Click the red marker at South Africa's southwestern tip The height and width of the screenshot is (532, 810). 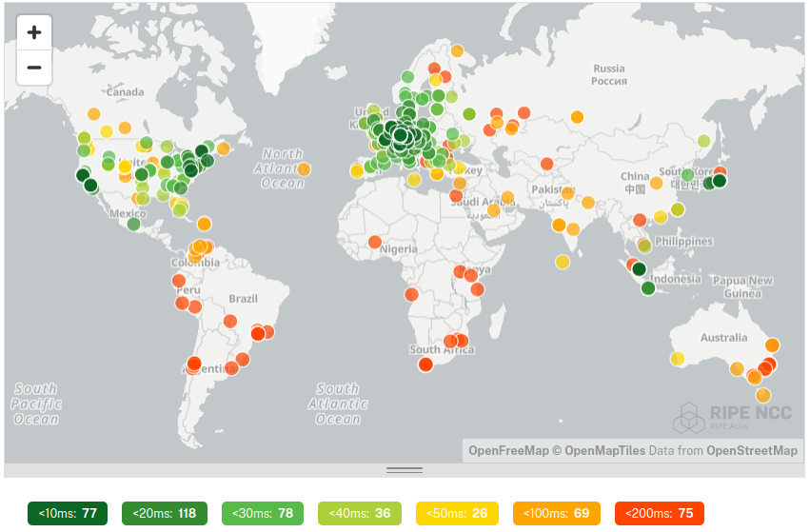[x=425, y=365]
